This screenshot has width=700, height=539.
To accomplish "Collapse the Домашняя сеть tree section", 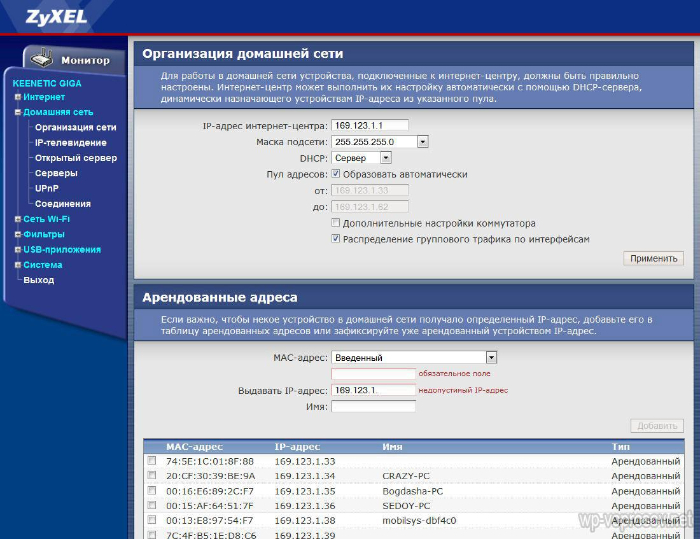I will (18, 112).
